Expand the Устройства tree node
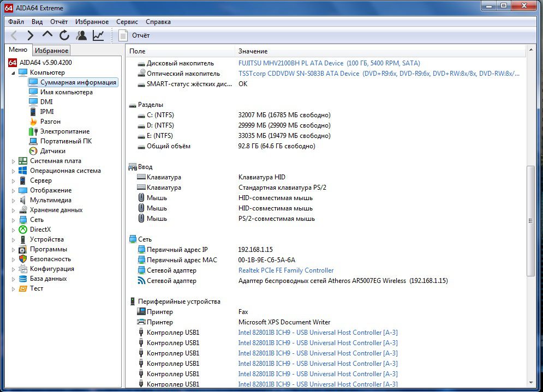Screen dimensions: 543x392 [x=13, y=240]
